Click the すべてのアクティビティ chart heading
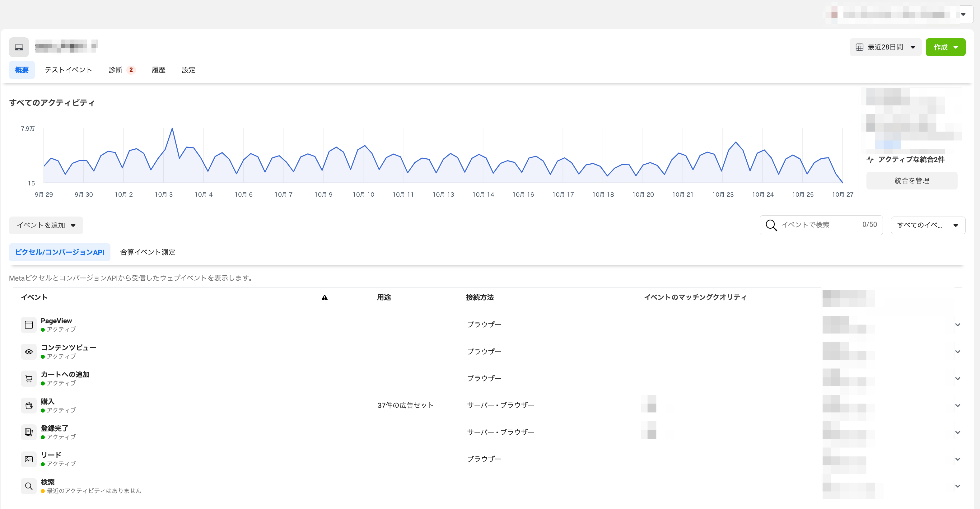Screen dimensions: 980x509 click(x=52, y=103)
